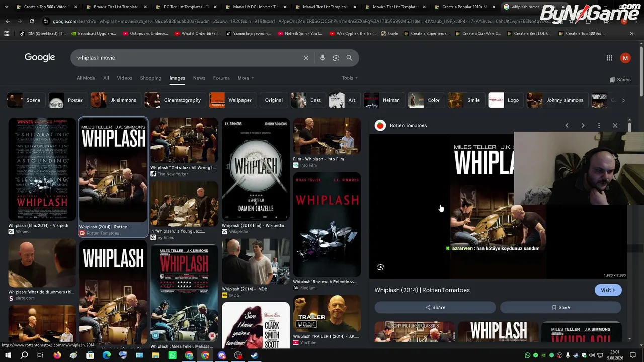Submit the search with the magnifier icon
The image size is (644, 362).
click(349, 58)
